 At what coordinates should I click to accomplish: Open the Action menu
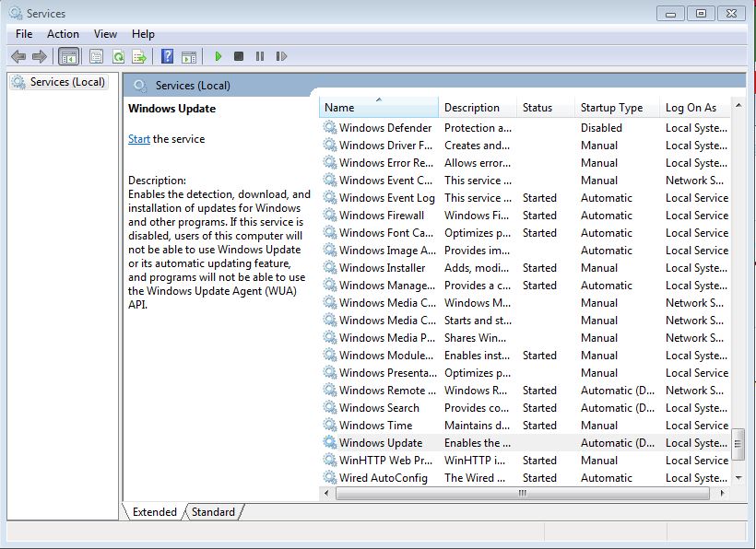pos(63,34)
